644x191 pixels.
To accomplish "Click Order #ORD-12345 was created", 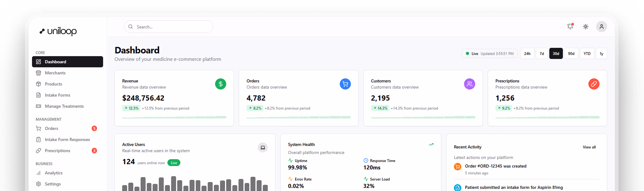I will [496, 166].
